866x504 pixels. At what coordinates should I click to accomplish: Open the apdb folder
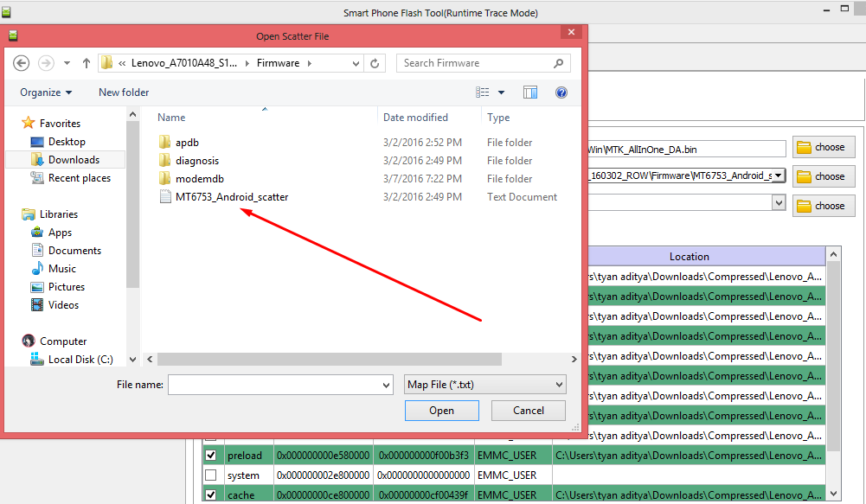pyautogui.click(x=187, y=143)
